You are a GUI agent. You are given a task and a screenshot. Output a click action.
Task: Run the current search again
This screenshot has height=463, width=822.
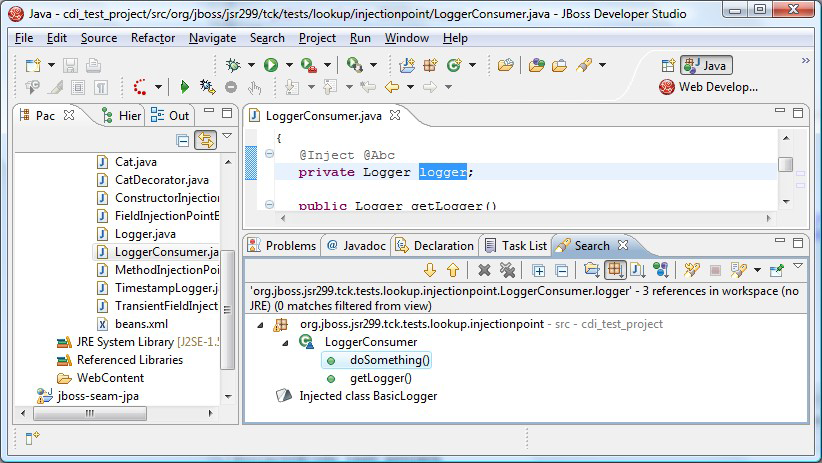[691, 270]
